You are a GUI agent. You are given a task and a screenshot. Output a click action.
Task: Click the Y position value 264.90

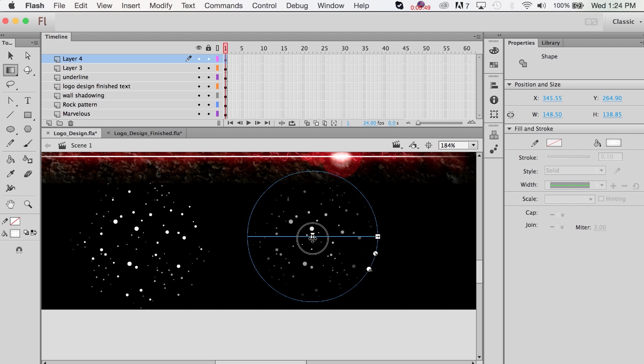[612, 98]
